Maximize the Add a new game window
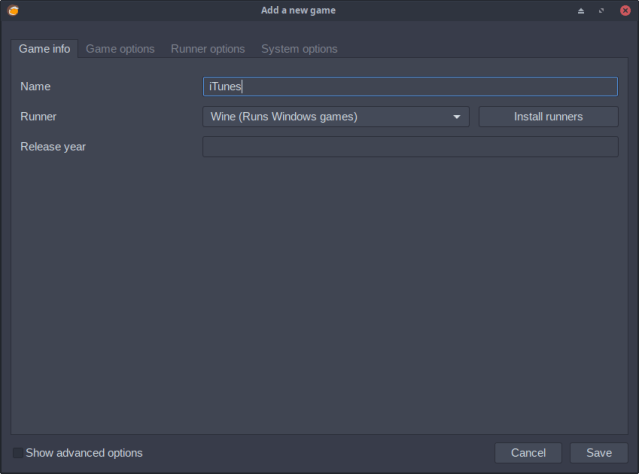 pos(602,10)
